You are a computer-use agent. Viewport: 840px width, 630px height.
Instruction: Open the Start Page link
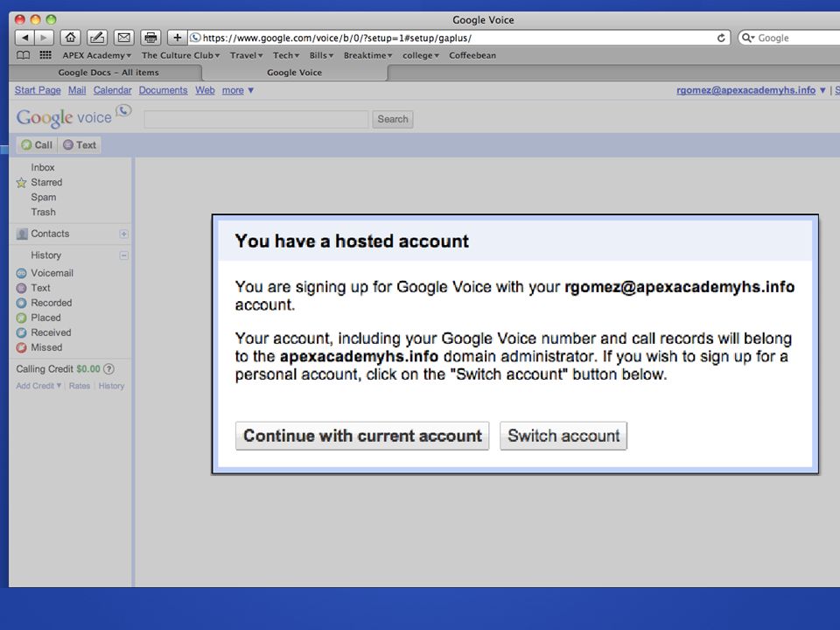coord(38,90)
